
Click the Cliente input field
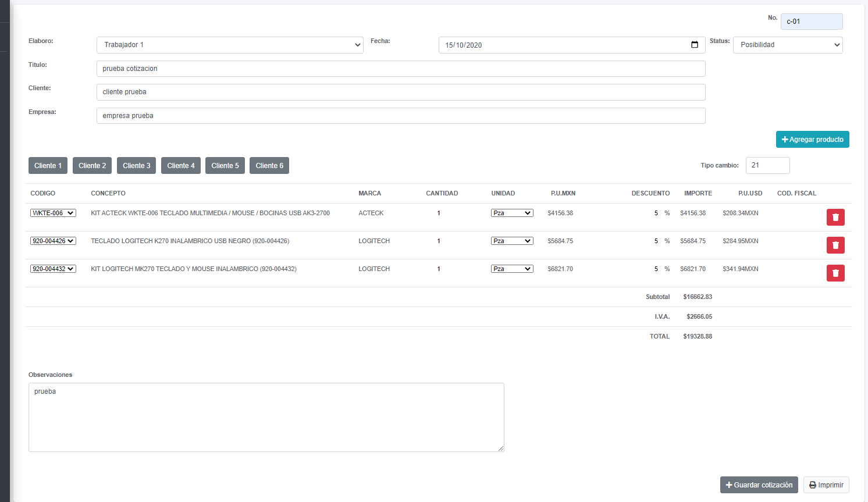point(401,92)
